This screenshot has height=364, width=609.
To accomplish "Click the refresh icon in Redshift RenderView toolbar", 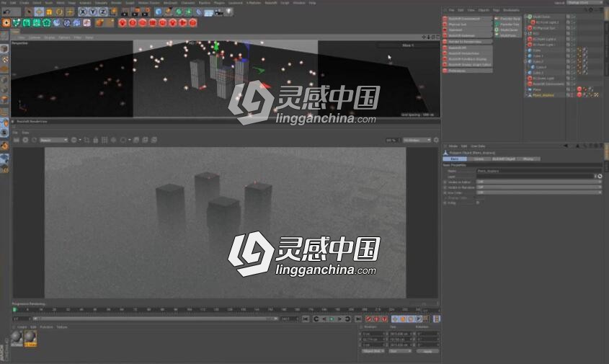I will (x=34, y=140).
